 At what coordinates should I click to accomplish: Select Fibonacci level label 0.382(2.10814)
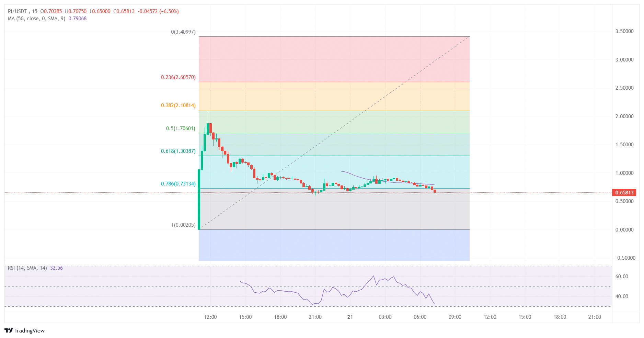pos(178,105)
